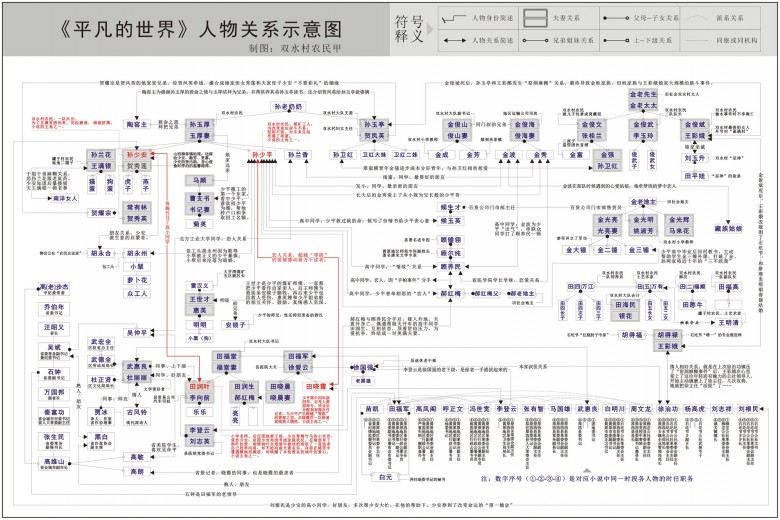Click the 上-下级关系 legend line symbol

[x=616, y=40]
